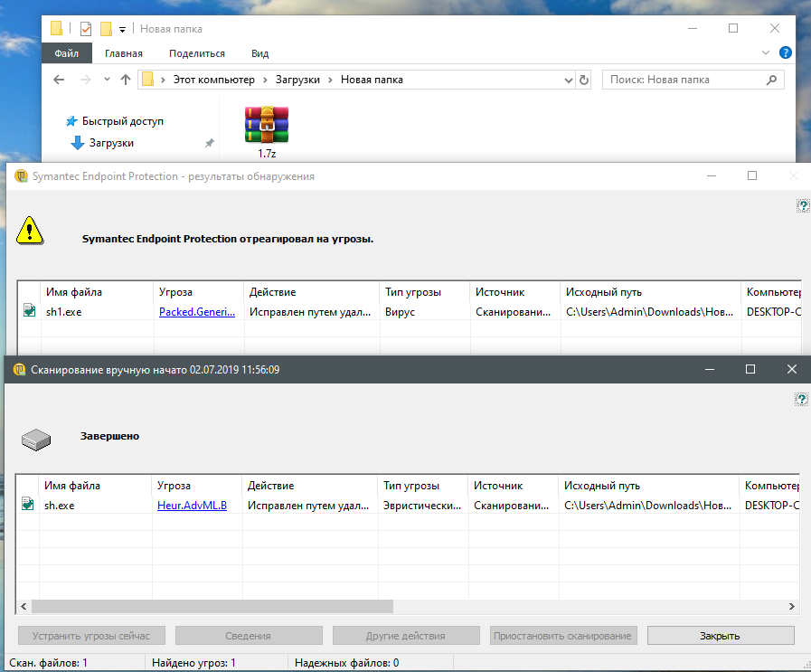This screenshot has height=672, width=811.
Task: Click the Скан. файлов: 1 status entry
Action: pos(48,663)
